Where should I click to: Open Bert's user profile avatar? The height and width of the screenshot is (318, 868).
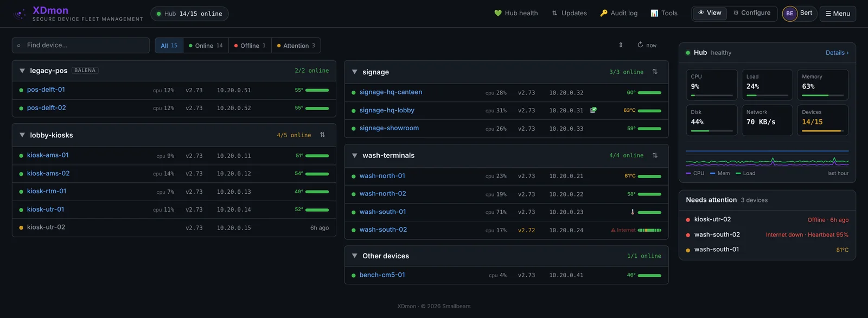click(789, 14)
